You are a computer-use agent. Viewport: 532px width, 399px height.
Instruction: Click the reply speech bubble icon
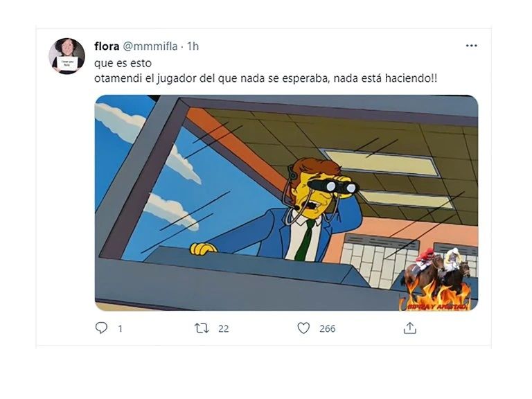101,328
